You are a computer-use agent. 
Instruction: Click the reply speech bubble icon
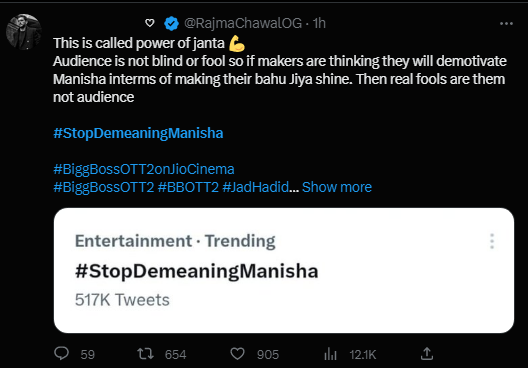point(61,354)
